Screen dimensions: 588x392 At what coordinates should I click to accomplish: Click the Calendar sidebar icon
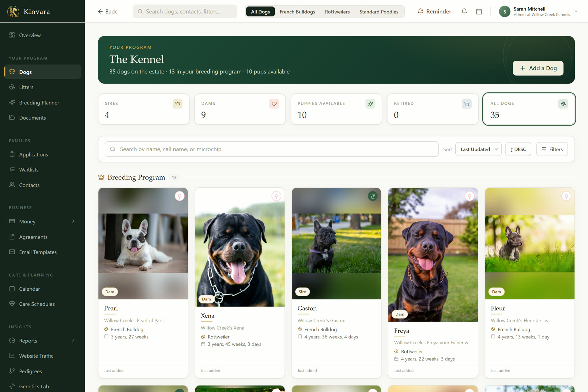point(12,288)
